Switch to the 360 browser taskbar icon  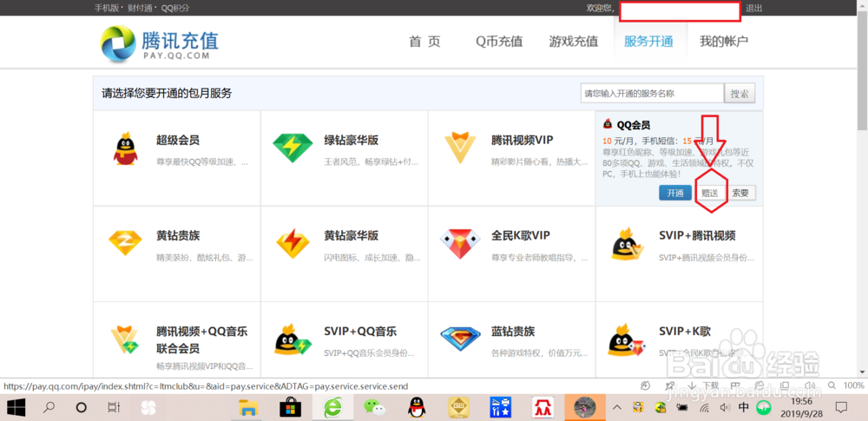(x=334, y=408)
